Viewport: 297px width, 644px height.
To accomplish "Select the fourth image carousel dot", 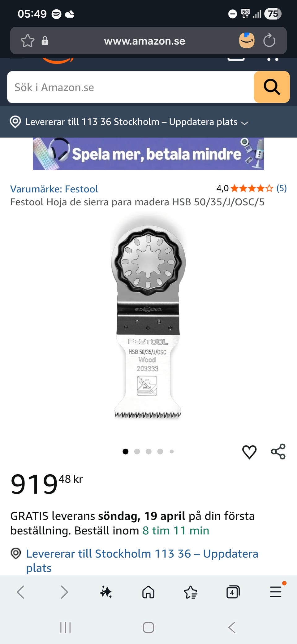I will 160,451.
